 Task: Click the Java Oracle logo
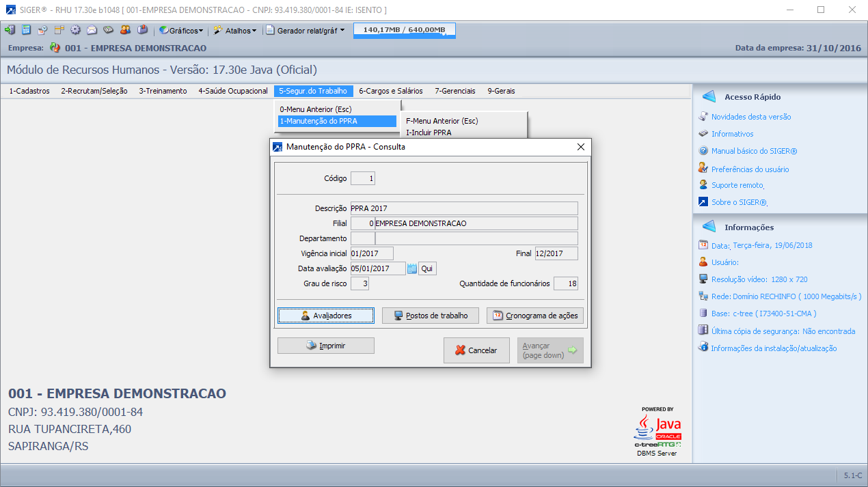tap(657, 427)
